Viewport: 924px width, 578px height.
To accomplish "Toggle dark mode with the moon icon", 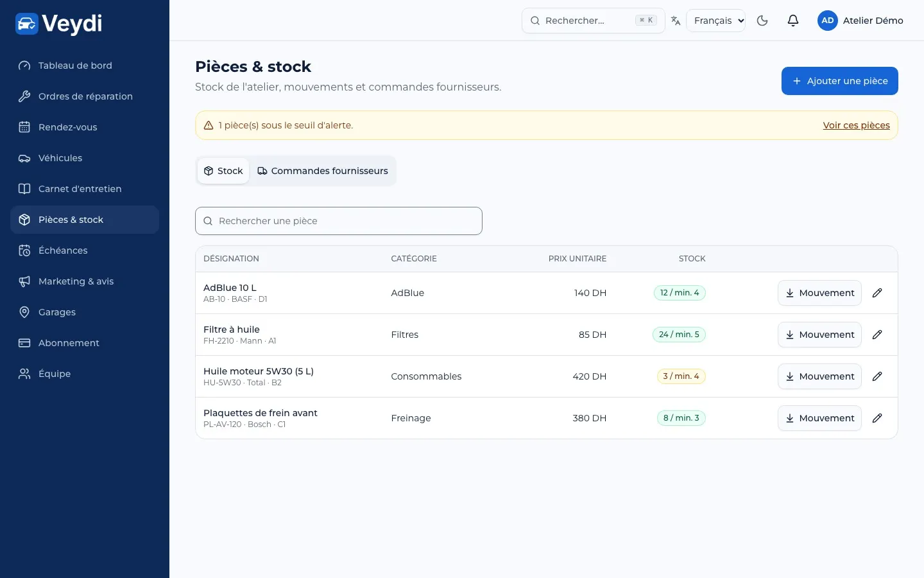I will [x=762, y=21].
